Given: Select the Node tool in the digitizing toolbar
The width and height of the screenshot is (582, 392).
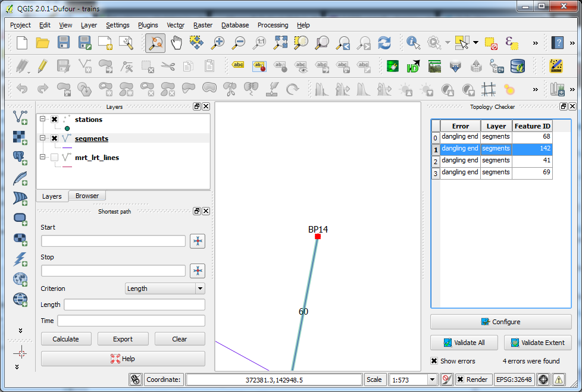Looking at the screenshot, I should click(127, 67).
